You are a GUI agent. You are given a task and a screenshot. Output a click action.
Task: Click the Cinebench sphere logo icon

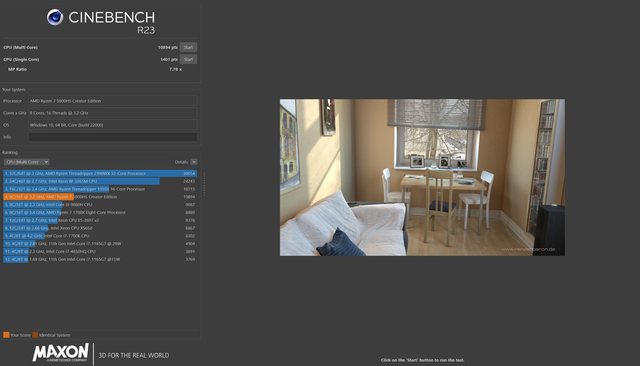55,17
